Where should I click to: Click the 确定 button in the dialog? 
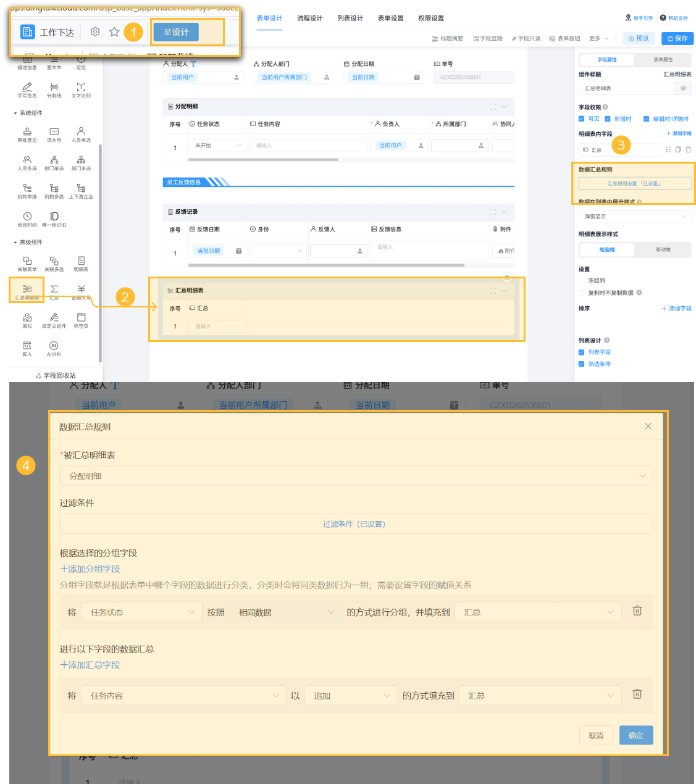pyautogui.click(x=636, y=735)
